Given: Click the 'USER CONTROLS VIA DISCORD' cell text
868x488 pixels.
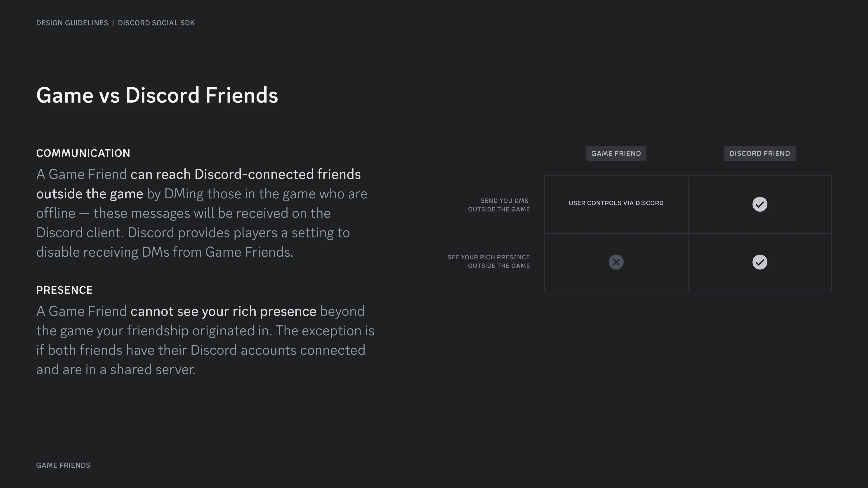Looking at the screenshot, I should (x=616, y=203).
